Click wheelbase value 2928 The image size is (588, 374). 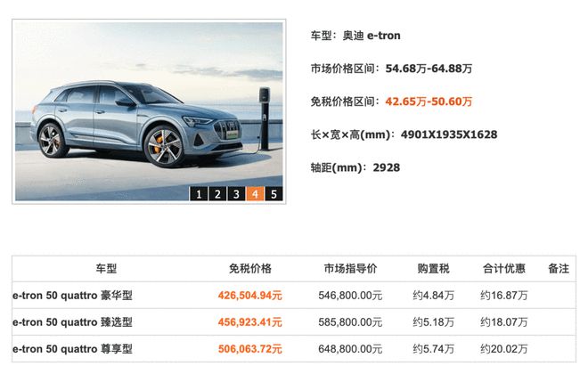pos(387,167)
